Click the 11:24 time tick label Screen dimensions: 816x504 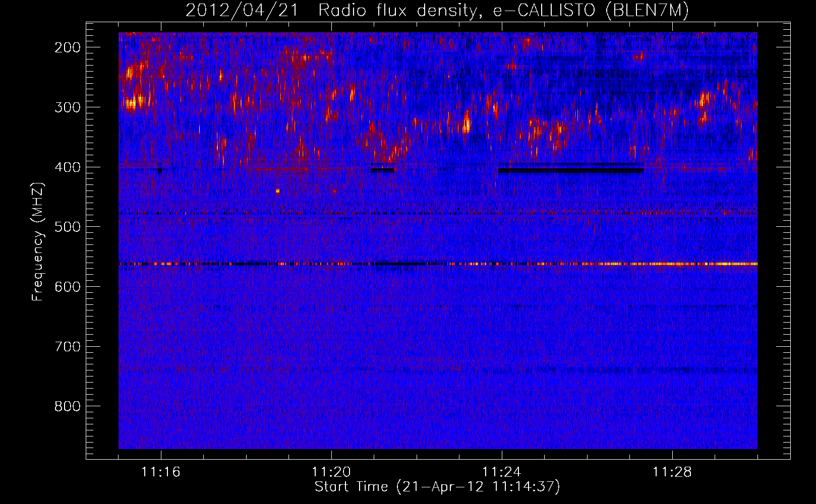tap(502, 472)
